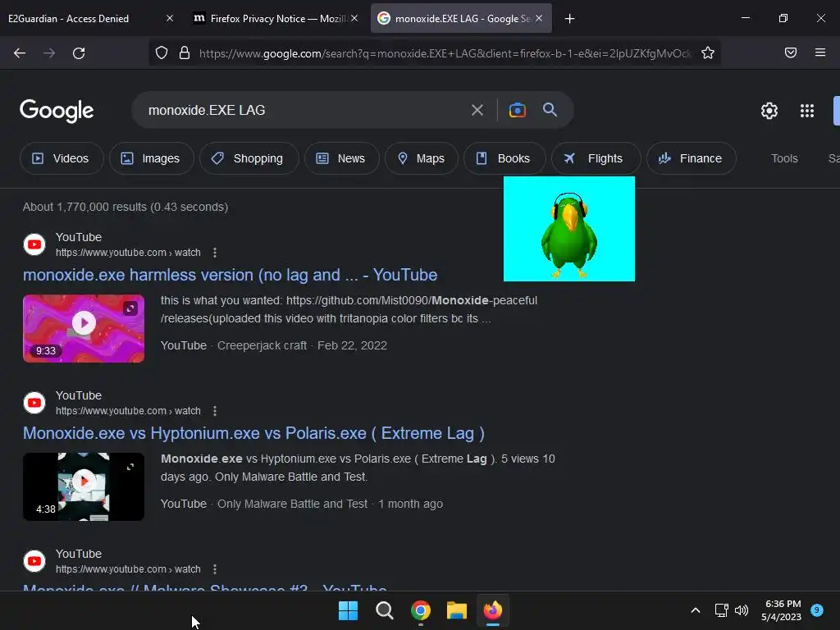This screenshot has height=630, width=840.
Task: Save page to Pocket
Action: 790,52
